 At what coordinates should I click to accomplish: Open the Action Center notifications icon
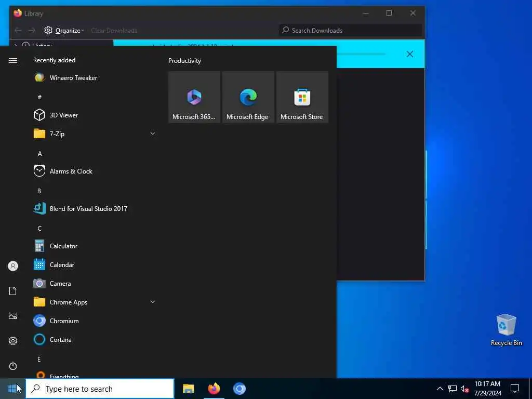pyautogui.click(x=515, y=389)
